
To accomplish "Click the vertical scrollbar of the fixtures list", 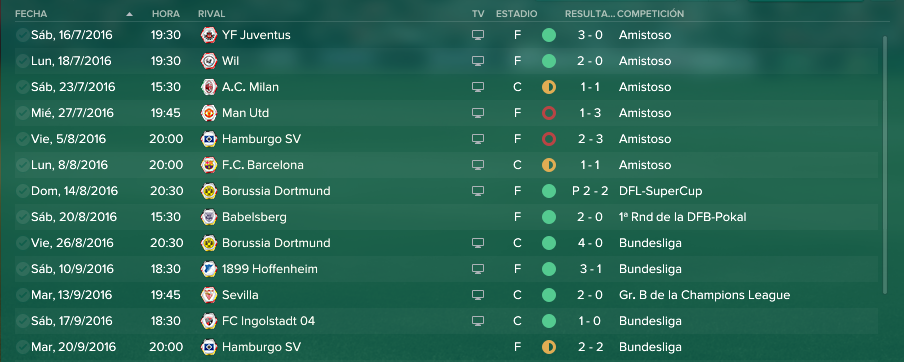I will coord(886,164).
